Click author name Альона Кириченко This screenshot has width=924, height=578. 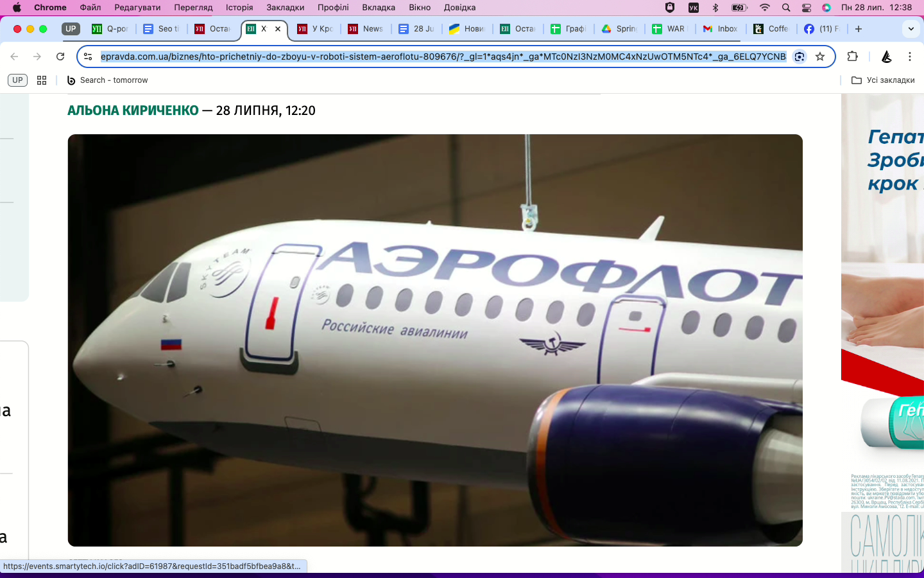tap(133, 110)
